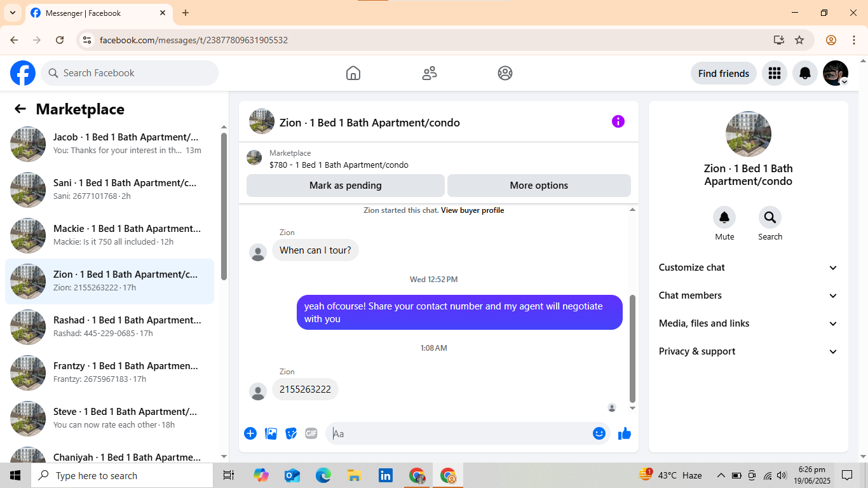Open the taskbar clock showing 6:26 pm
The width and height of the screenshot is (868, 488).
811,475
